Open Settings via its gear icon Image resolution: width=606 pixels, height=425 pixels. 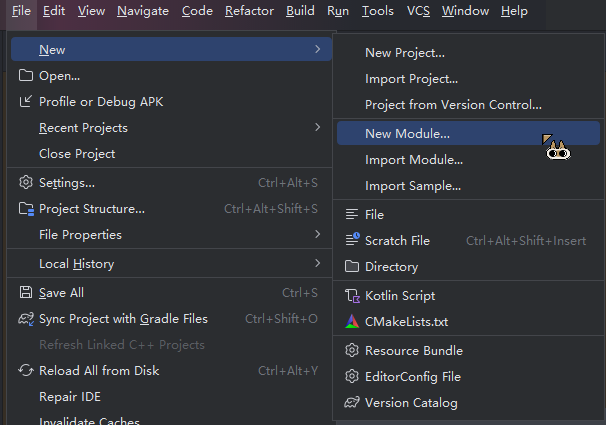tap(26, 182)
